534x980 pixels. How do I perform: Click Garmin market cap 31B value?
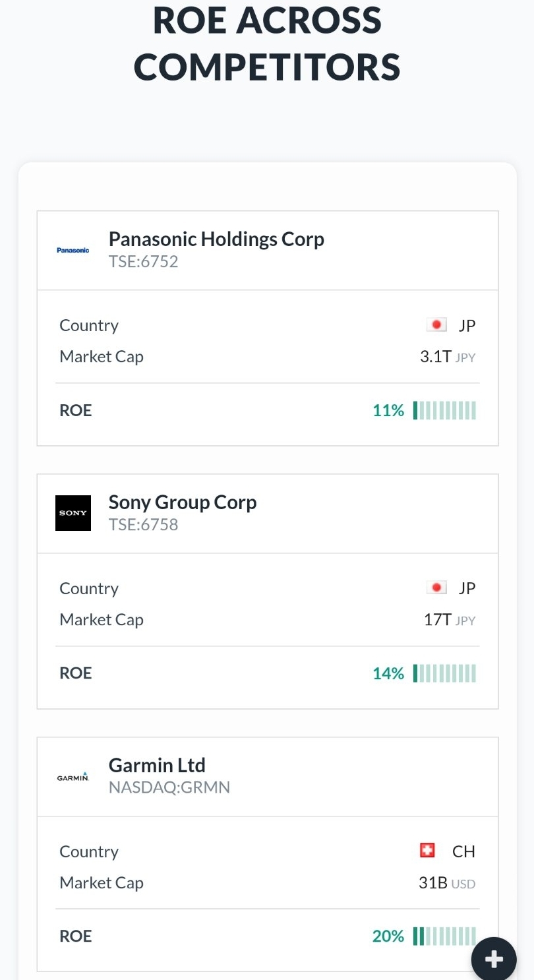[x=433, y=883]
